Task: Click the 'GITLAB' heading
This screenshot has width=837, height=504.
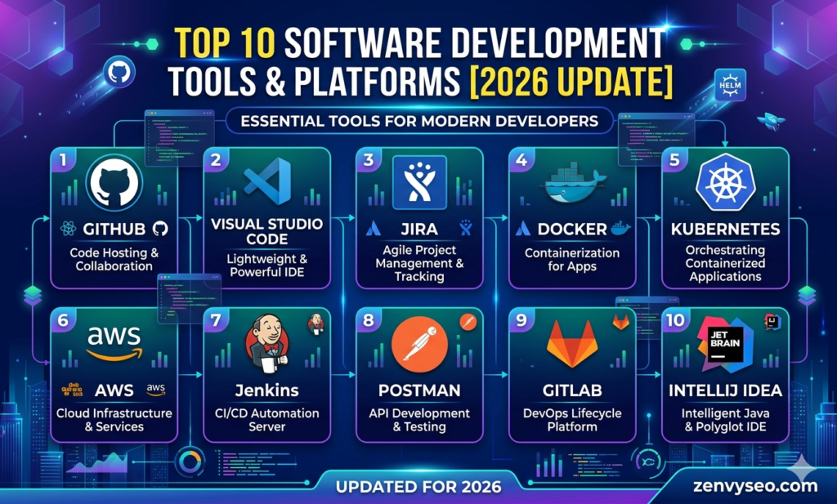Action: coord(572,390)
